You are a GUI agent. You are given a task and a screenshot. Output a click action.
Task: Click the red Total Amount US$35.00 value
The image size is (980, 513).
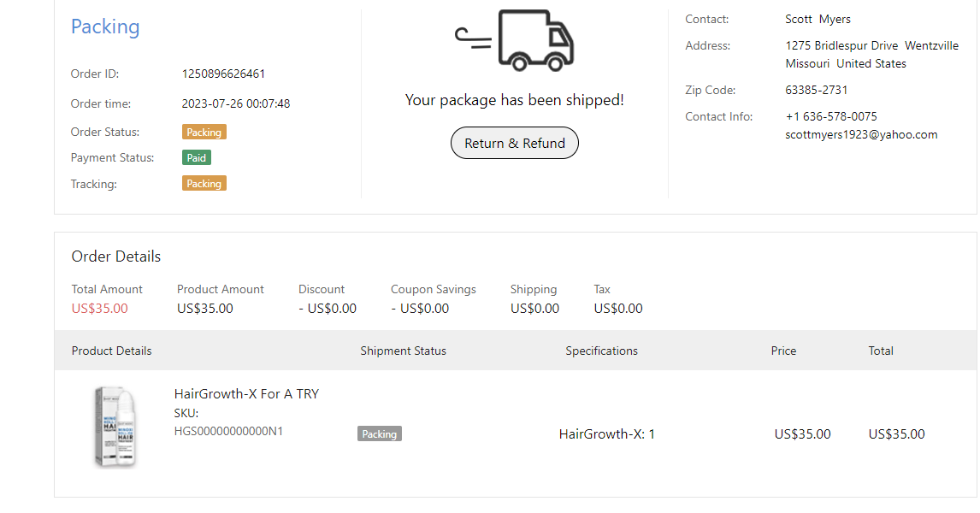(99, 309)
